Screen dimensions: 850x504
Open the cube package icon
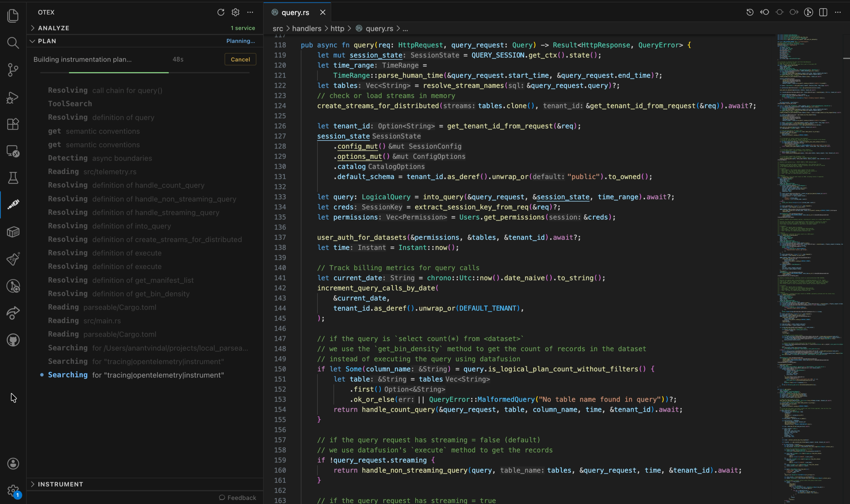click(13, 232)
